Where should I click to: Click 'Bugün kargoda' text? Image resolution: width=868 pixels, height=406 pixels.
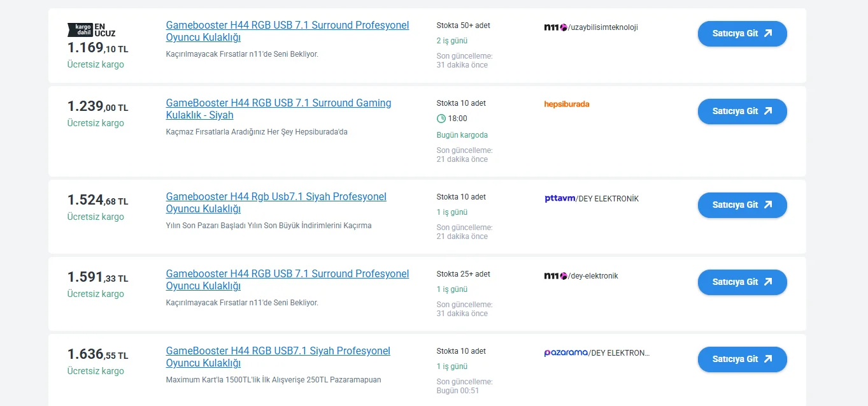pos(462,135)
